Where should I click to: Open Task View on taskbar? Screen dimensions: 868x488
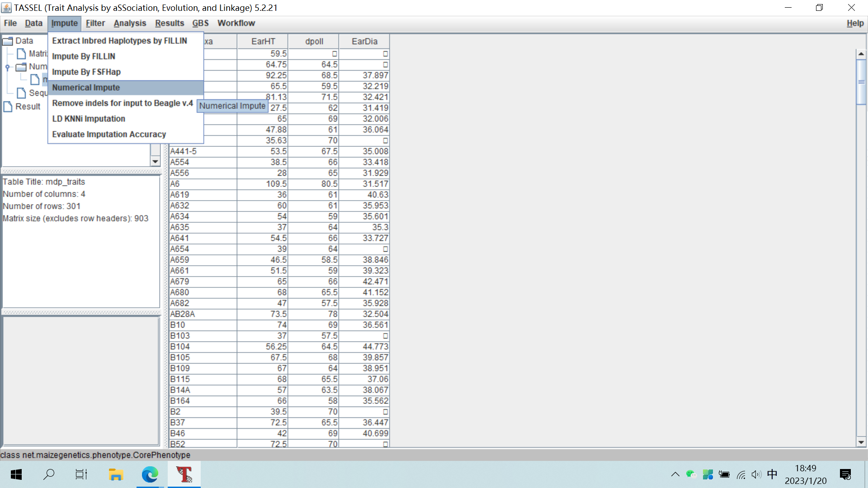[81, 474]
